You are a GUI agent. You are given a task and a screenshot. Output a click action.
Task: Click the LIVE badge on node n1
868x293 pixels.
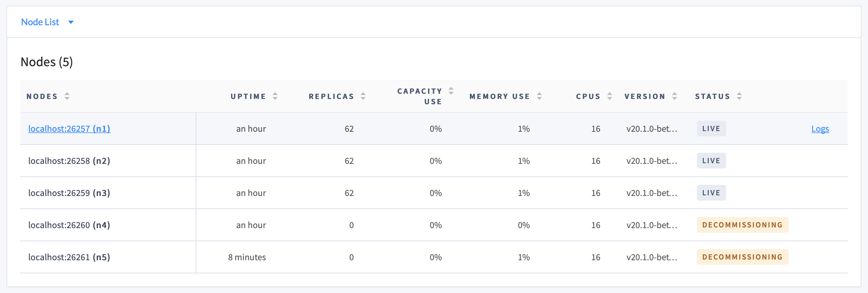click(711, 128)
